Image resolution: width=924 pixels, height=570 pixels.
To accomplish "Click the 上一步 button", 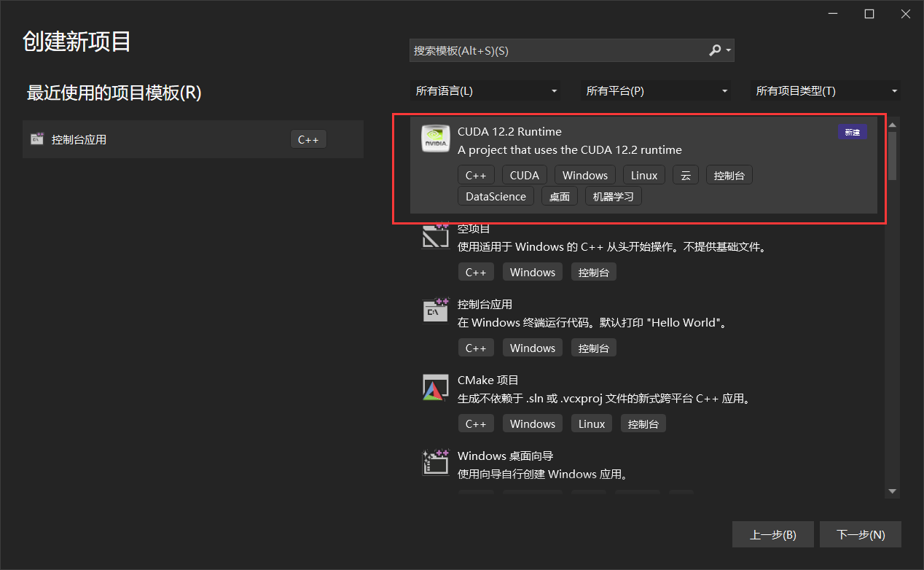I will click(x=773, y=534).
